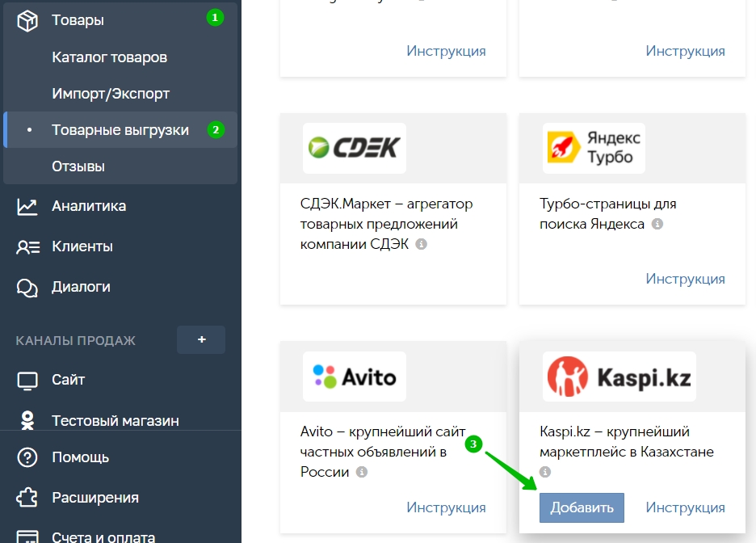Click the Товары box icon
756x543 pixels.
27,21
